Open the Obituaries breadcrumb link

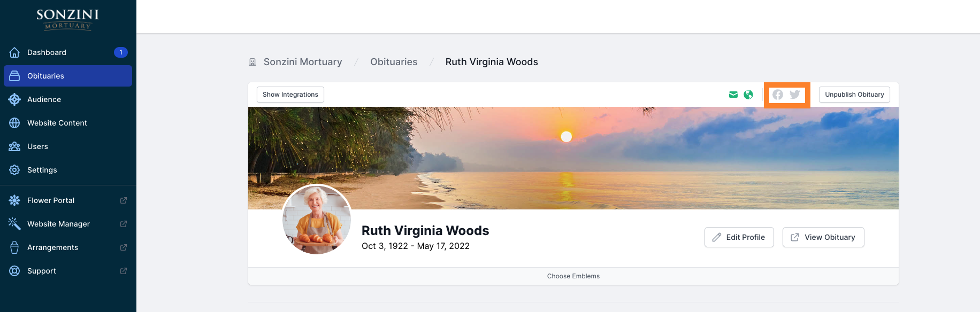pyautogui.click(x=394, y=62)
